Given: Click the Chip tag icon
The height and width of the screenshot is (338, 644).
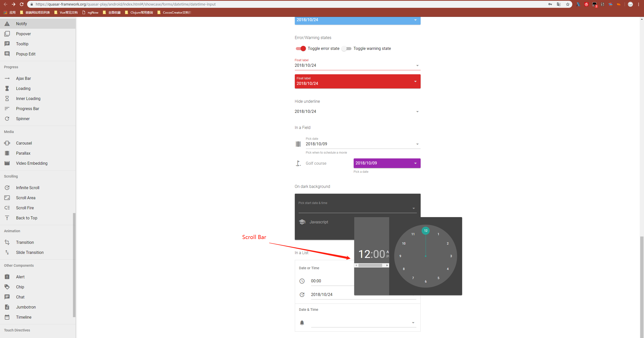Looking at the screenshot, I should point(7,287).
